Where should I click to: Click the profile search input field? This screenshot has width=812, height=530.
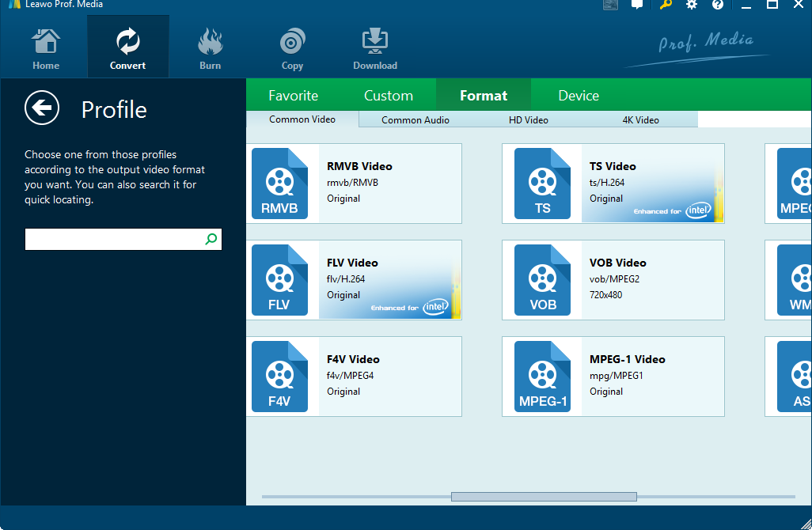tap(114, 239)
